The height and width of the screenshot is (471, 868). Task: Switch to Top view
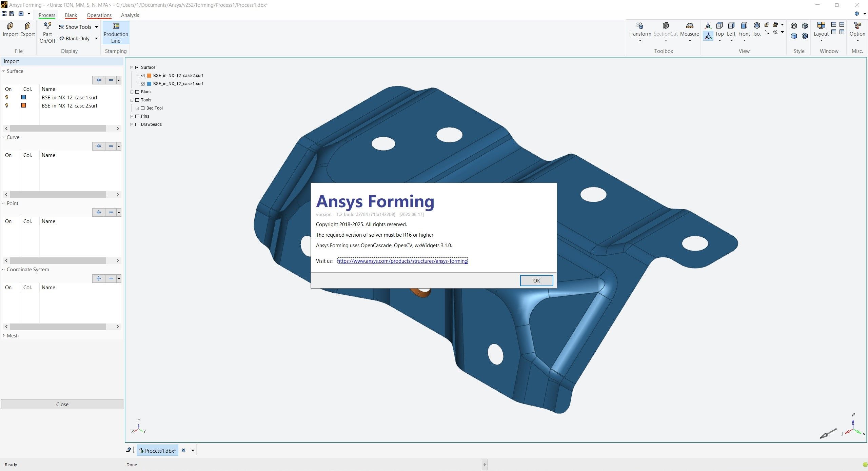pyautogui.click(x=719, y=31)
